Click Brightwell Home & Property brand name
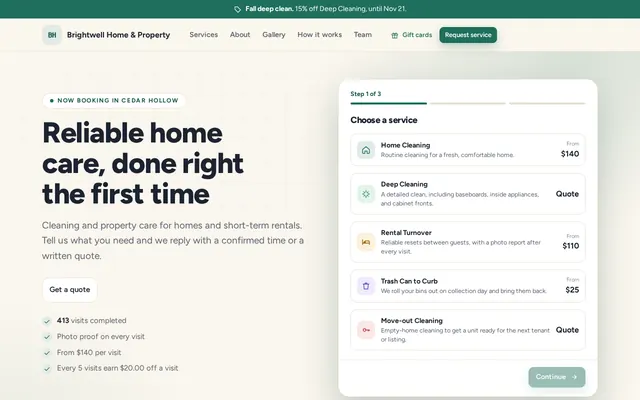The height and width of the screenshot is (400, 640). tap(118, 35)
